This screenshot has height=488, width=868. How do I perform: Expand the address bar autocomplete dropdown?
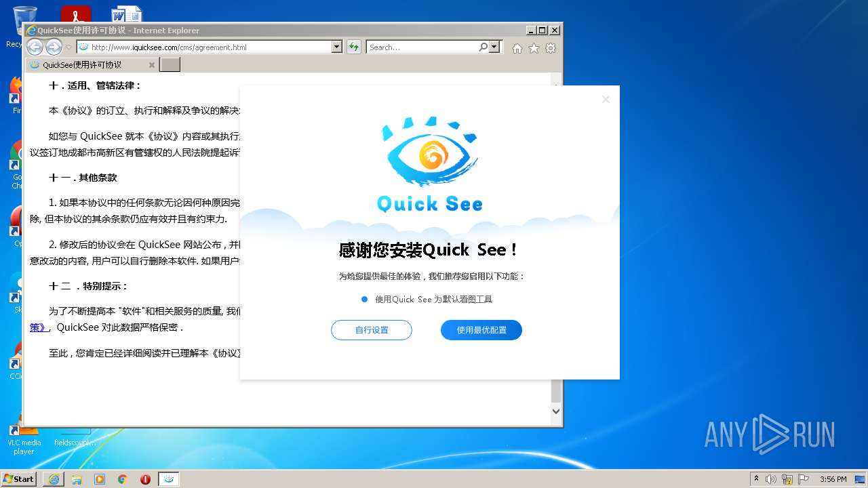click(337, 47)
